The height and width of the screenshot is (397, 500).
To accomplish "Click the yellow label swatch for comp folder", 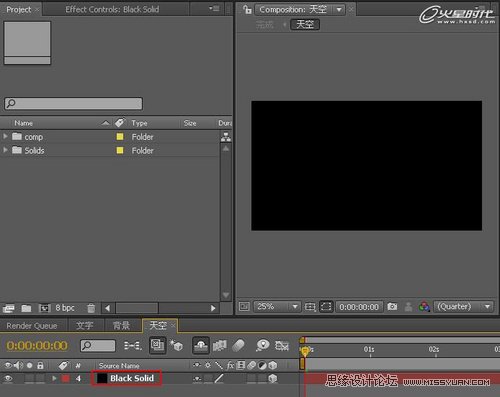I will (x=120, y=137).
